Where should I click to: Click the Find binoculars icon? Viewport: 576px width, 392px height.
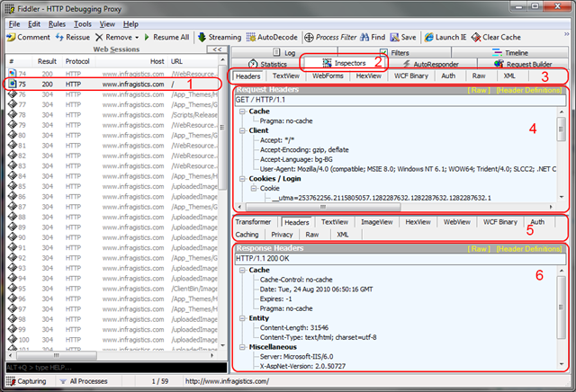[364, 37]
